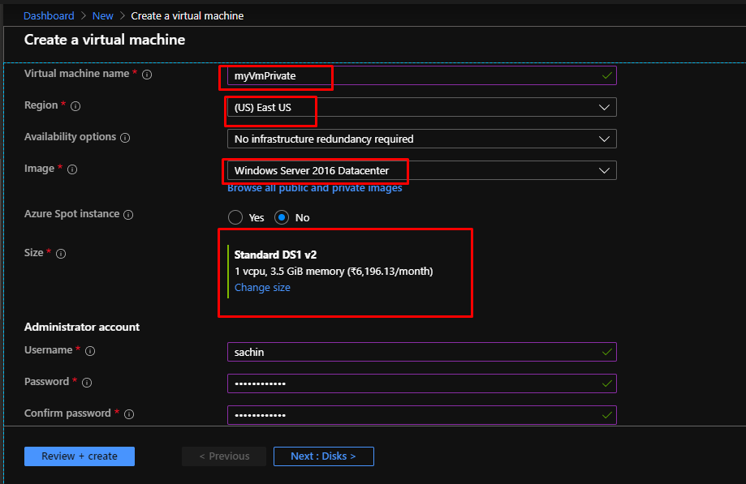Click VM name field validation checkmark
The image size is (746, 484).
click(x=607, y=76)
